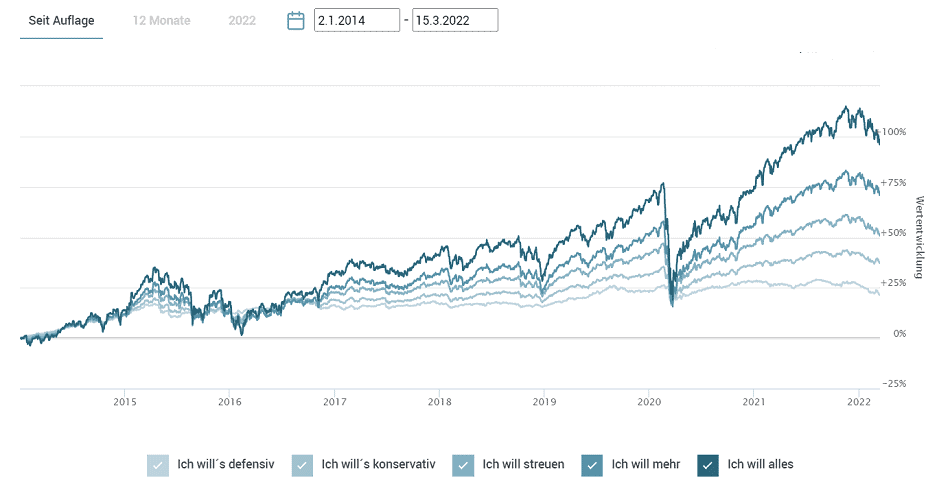
Task: Click the +100% y-axis label
Action: click(892, 132)
